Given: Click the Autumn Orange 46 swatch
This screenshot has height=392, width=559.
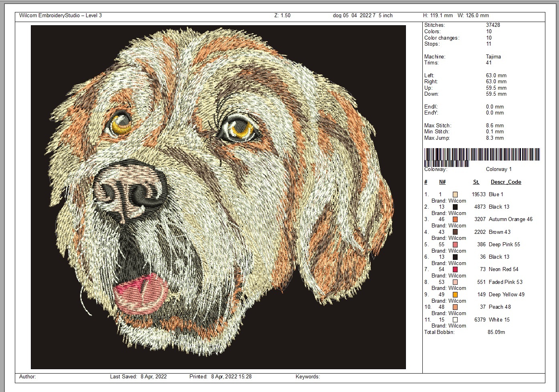Looking at the screenshot, I should click(x=455, y=219).
